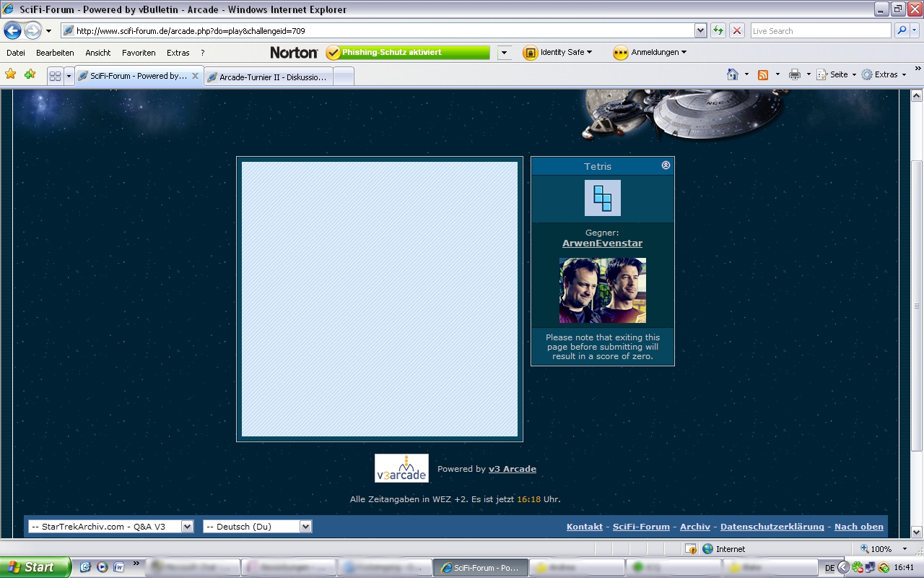Click the Refresh page icon
The width and height of the screenshot is (924, 578).
click(718, 30)
